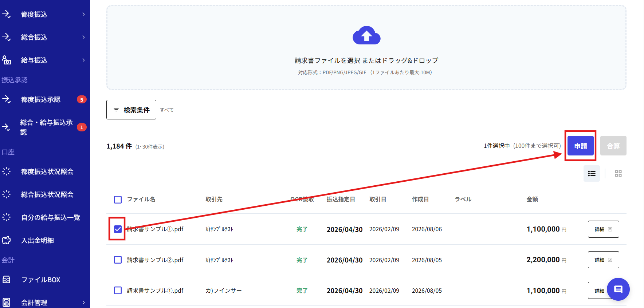Click the cloud upload icon
The width and height of the screenshot is (644, 308).
pyautogui.click(x=366, y=35)
